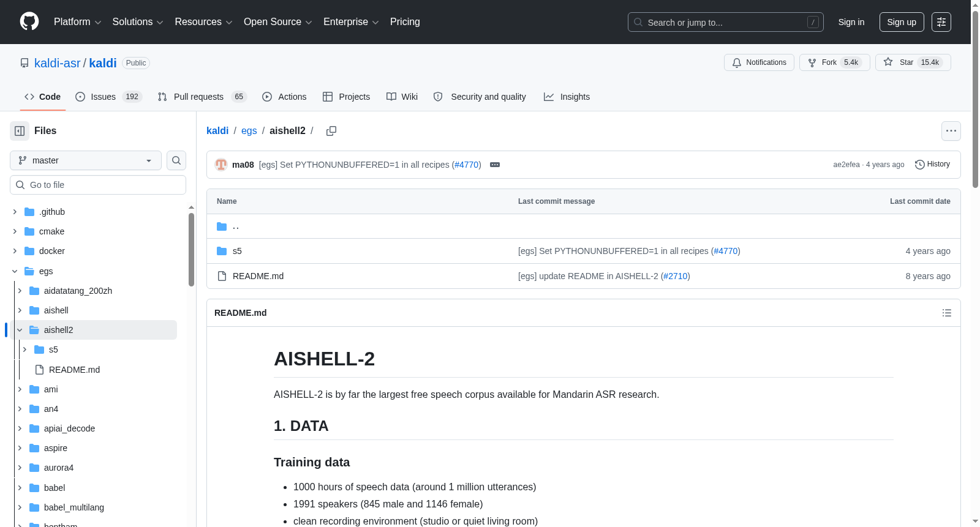The image size is (980, 527).
Task: Go to kaldi root in breadcrumb
Action: pyautogui.click(x=217, y=131)
